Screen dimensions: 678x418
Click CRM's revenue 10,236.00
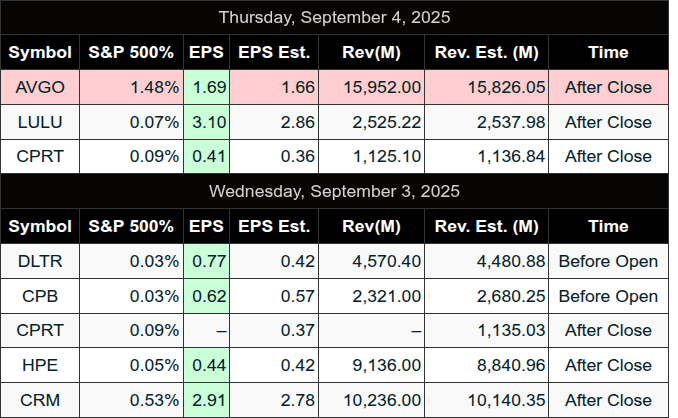(x=371, y=400)
